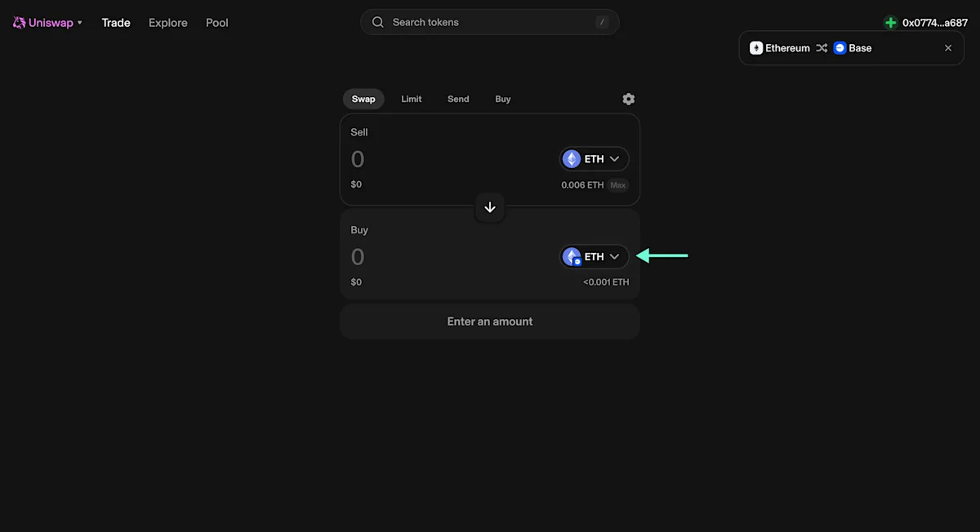Click the green wallet avatar icon
The width and height of the screenshot is (980, 532).
click(x=891, y=23)
